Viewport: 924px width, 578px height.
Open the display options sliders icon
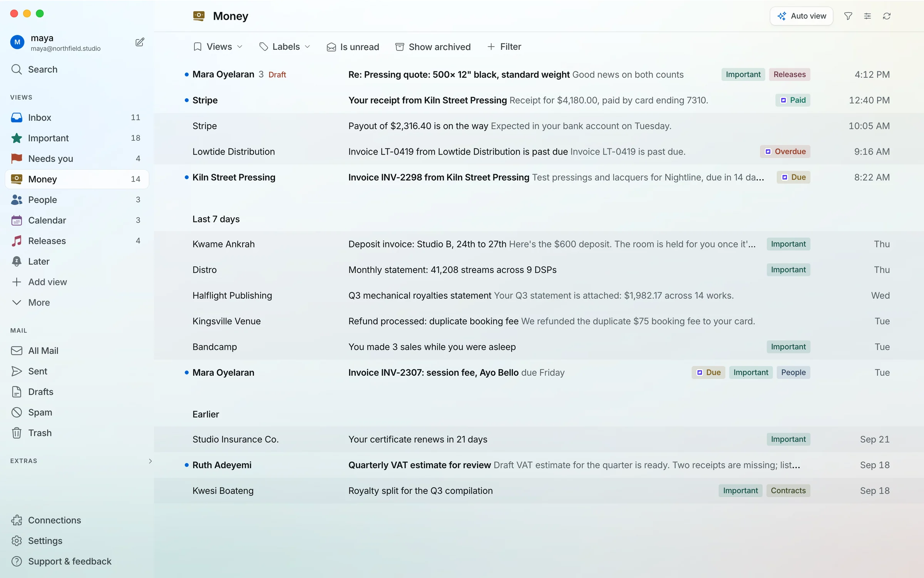pos(867,16)
